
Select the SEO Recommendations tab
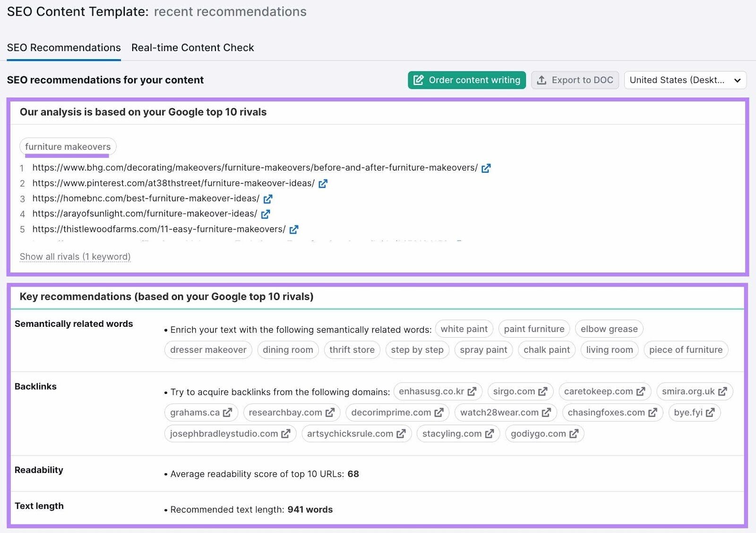[64, 47]
